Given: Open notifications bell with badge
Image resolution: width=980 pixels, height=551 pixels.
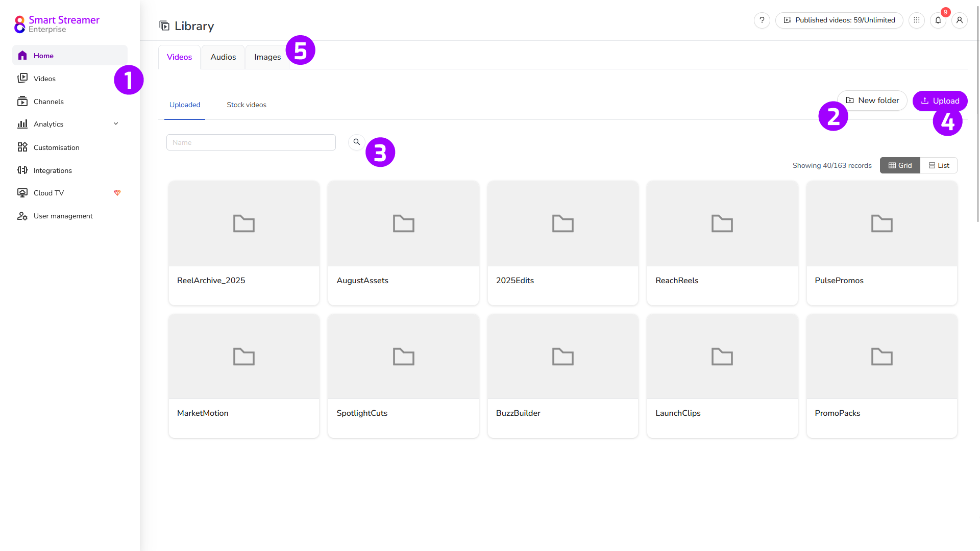Looking at the screenshot, I should point(938,20).
